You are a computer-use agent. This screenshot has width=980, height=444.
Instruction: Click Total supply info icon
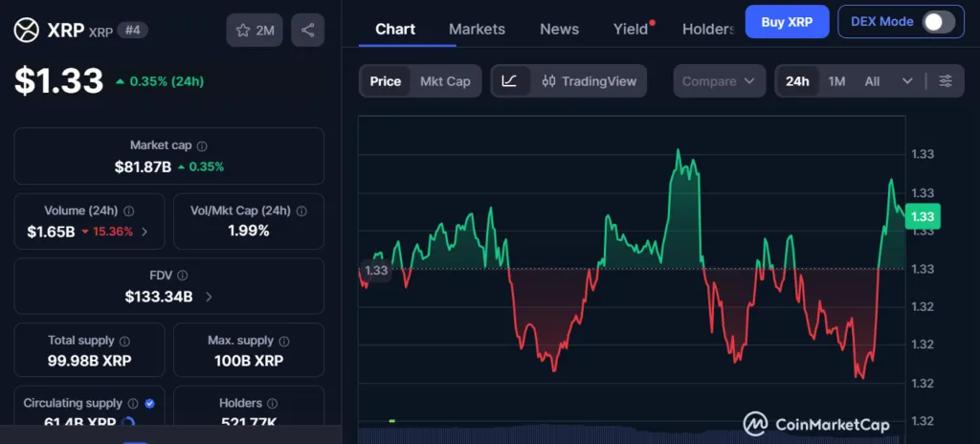coord(124,342)
